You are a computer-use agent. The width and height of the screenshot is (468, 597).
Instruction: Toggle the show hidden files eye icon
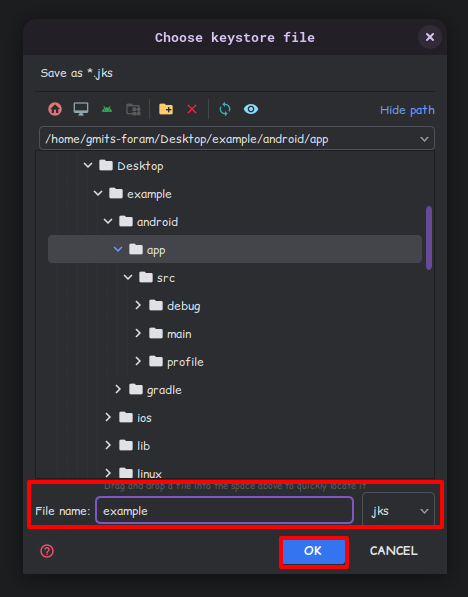point(251,109)
